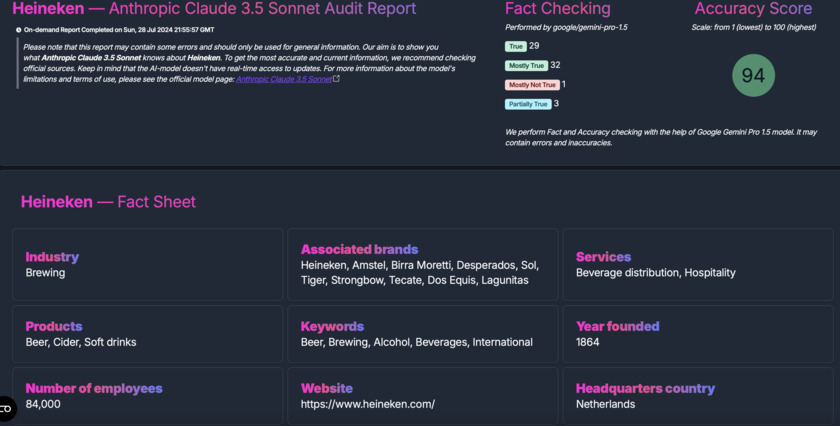Click the Heineken website URL text

pos(368,404)
